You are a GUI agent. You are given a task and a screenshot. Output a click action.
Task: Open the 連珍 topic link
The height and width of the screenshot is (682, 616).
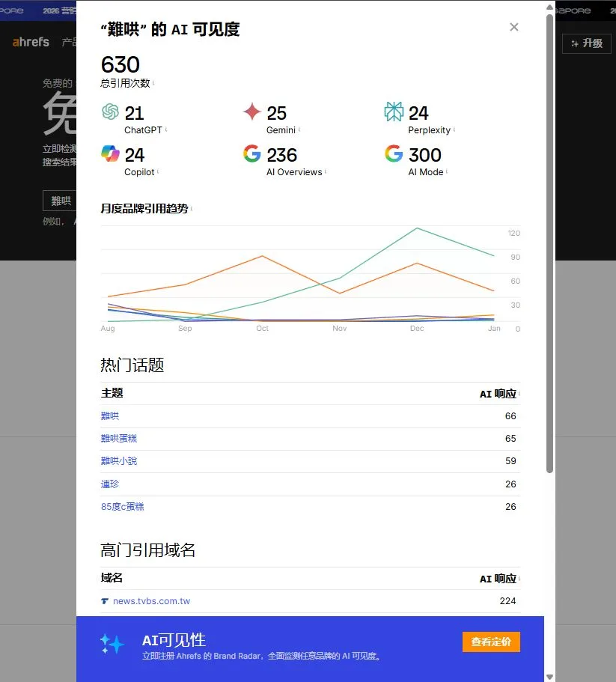(110, 484)
